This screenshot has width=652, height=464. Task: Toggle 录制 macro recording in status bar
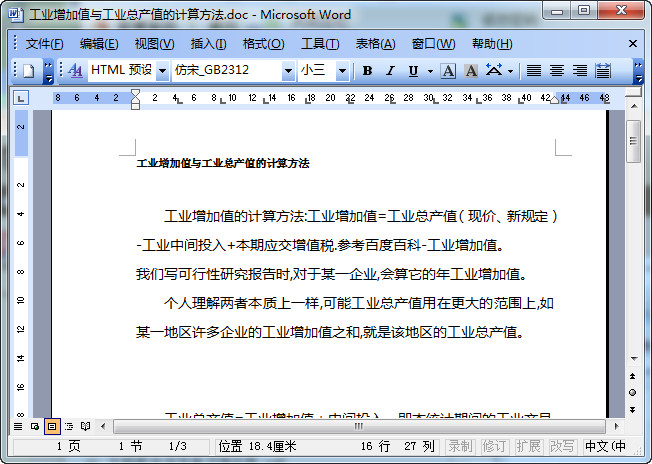[460, 447]
